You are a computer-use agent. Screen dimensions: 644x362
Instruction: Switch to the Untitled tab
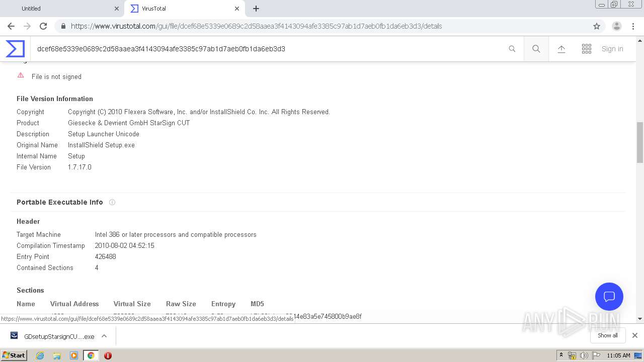[x=62, y=9]
